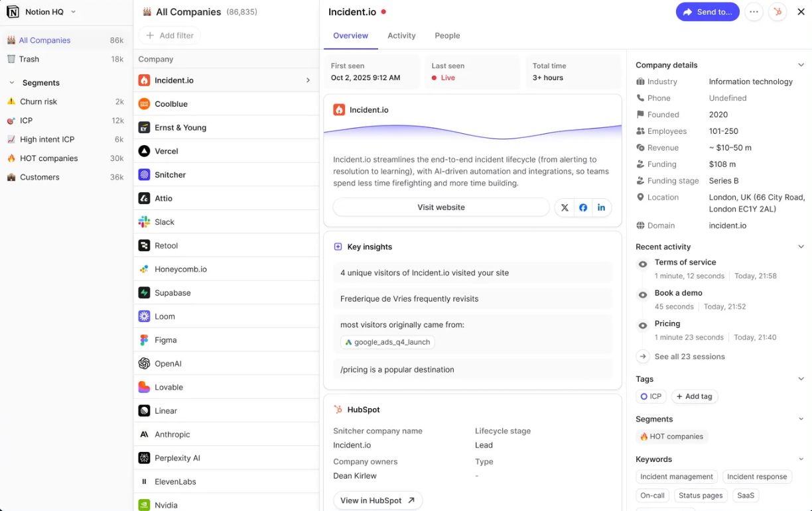This screenshot has width=812, height=511.
Task: Expand the Incident.io row chevron
Action: point(308,80)
